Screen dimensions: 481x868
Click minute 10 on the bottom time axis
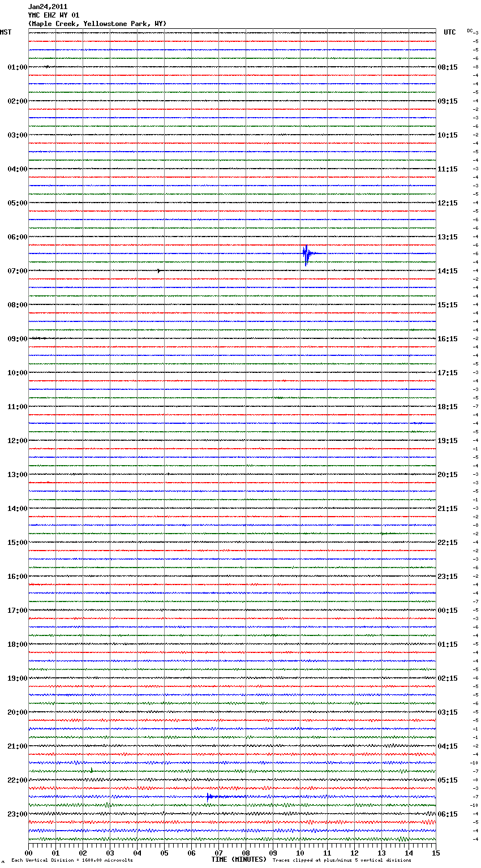(x=300, y=853)
